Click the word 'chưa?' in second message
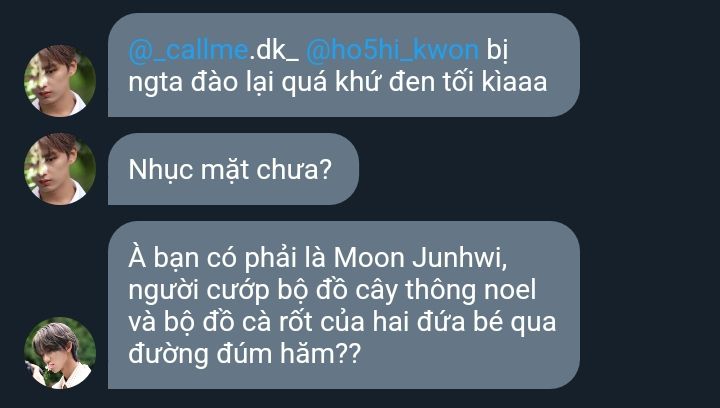This screenshot has width=720, height=408. pyautogui.click(x=294, y=170)
